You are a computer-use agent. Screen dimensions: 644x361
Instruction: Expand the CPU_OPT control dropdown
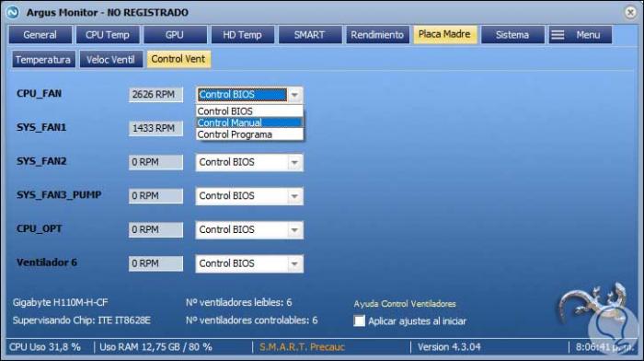point(294,230)
